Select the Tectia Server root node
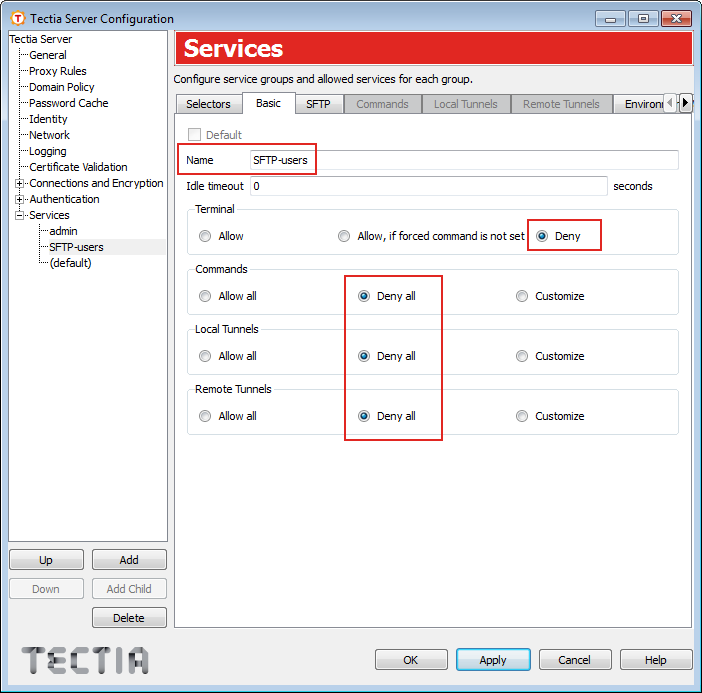Image resolution: width=702 pixels, height=693 pixels. [41, 39]
